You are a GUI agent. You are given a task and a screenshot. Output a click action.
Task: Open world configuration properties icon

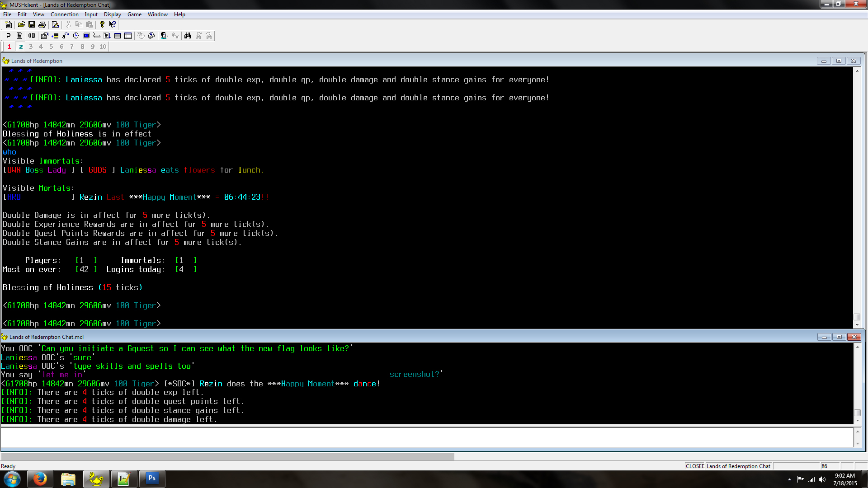coord(44,35)
